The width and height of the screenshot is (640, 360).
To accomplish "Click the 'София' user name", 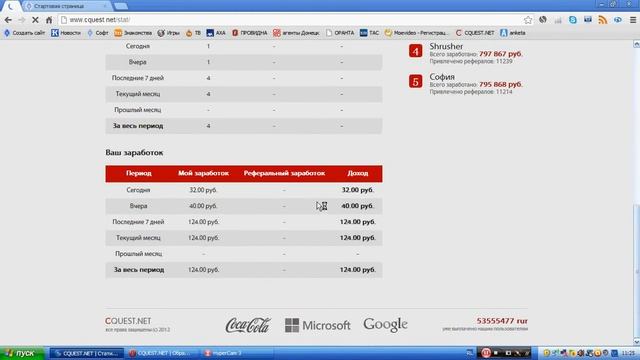I will [442, 77].
